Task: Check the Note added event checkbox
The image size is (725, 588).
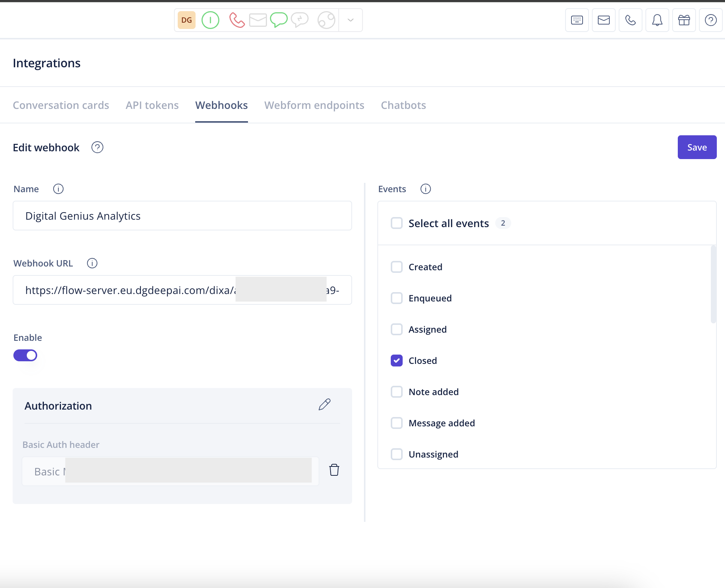Action: pyautogui.click(x=397, y=392)
